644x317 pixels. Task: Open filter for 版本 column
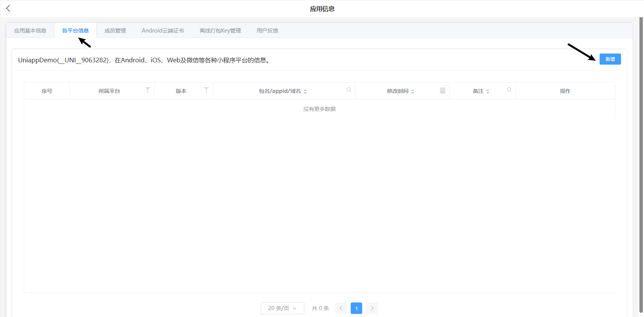click(x=206, y=90)
